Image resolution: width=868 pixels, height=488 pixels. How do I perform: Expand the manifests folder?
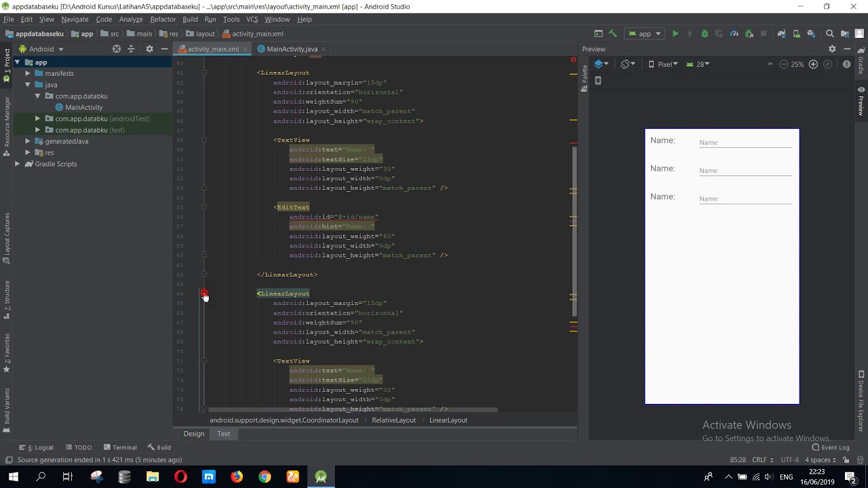point(28,73)
